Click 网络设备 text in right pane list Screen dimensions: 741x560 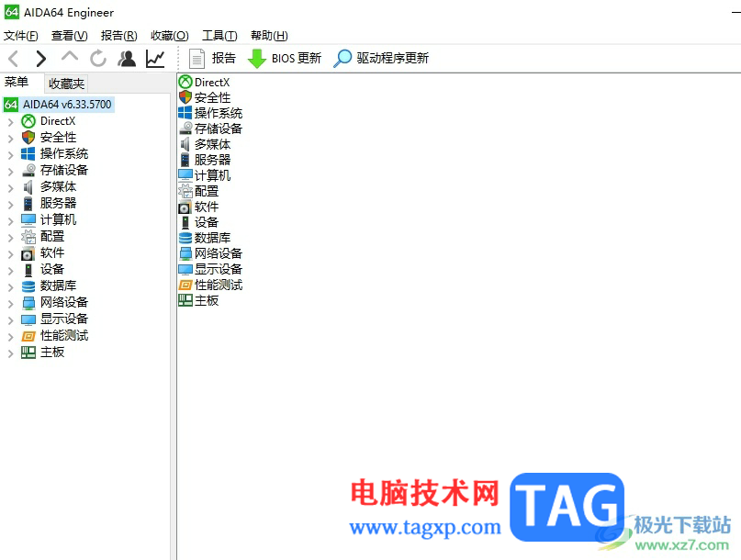pyautogui.click(x=219, y=253)
